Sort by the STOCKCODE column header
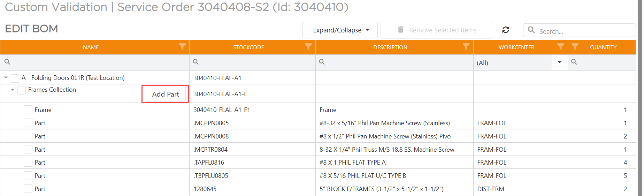This screenshot has width=644, height=196. coord(248,47)
